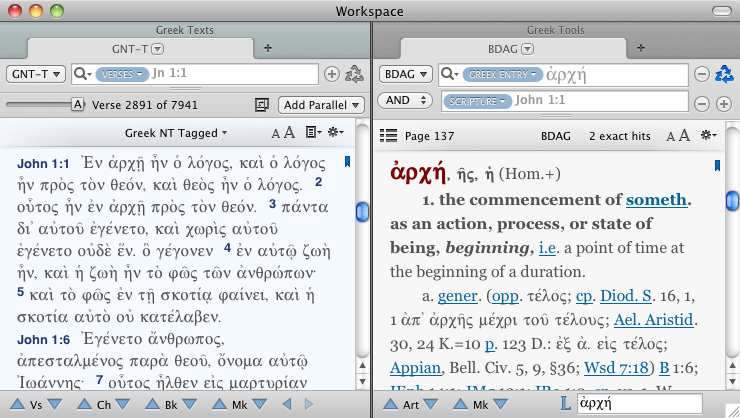The width and height of the screenshot is (740, 418).
Task: Add search row with plus icon in GNT-T
Action: click(332, 74)
